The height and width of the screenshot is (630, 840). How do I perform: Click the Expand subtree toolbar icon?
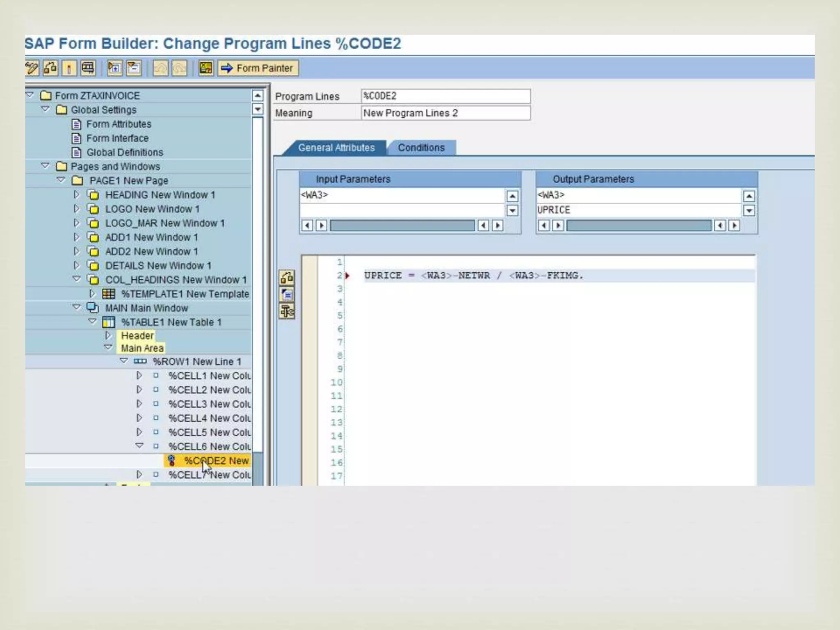[114, 68]
